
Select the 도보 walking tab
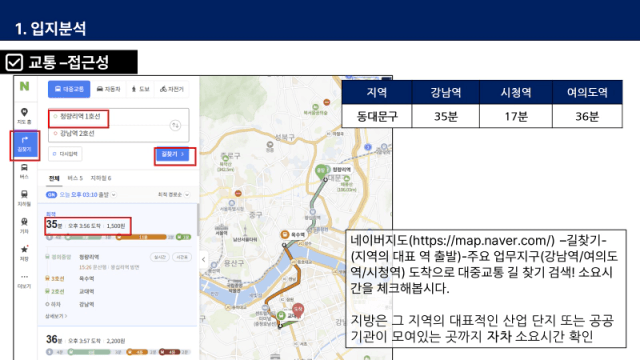(x=140, y=89)
